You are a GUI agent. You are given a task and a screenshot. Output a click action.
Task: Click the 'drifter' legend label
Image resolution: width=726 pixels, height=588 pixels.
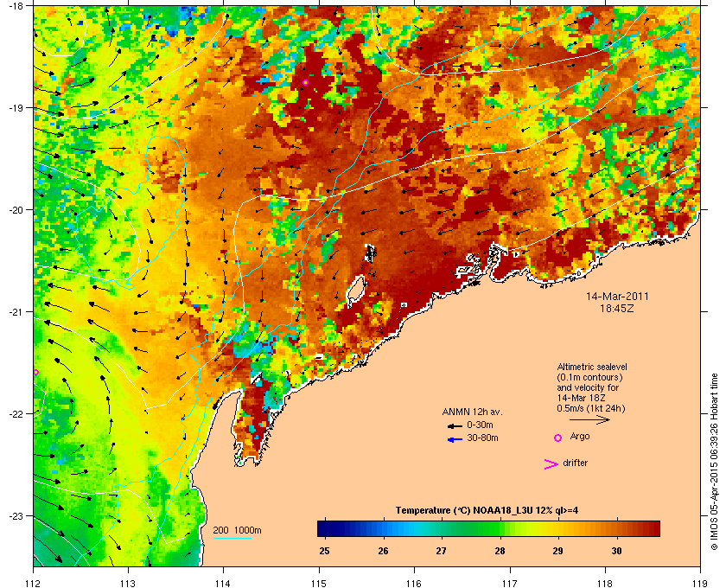pyautogui.click(x=575, y=463)
